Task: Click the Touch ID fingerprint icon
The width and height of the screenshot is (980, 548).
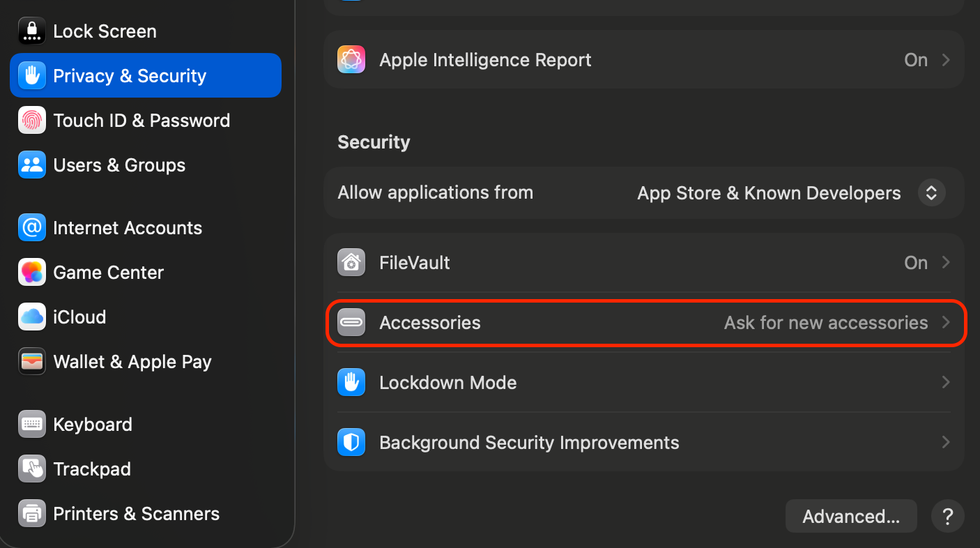Action: [x=32, y=121]
